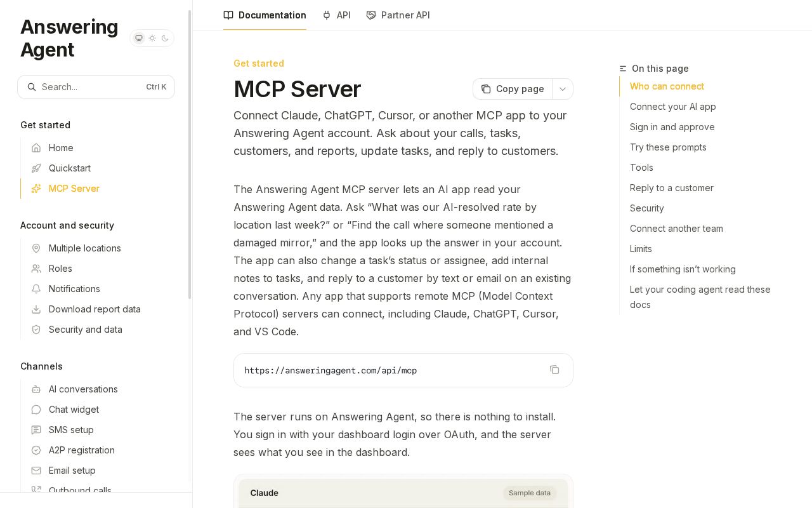Viewport: 812px width, 508px height.
Task: Jump to If something isn't working section
Action: (x=683, y=269)
